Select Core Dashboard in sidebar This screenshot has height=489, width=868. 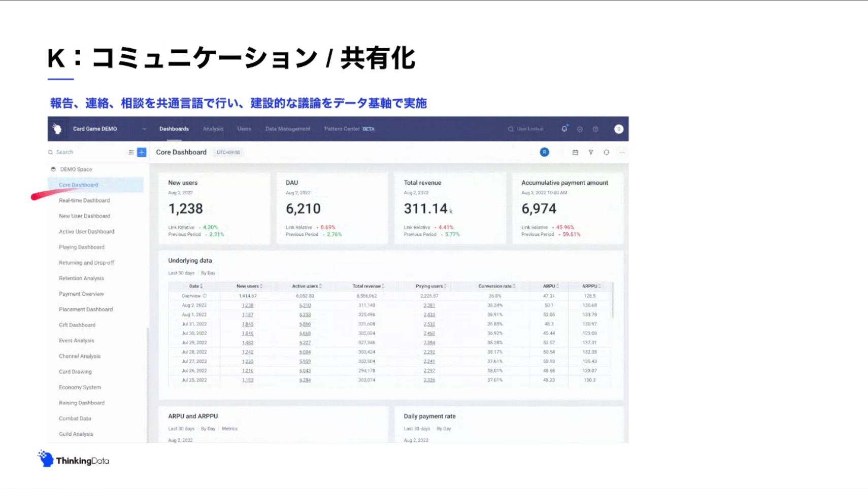click(96, 185)
